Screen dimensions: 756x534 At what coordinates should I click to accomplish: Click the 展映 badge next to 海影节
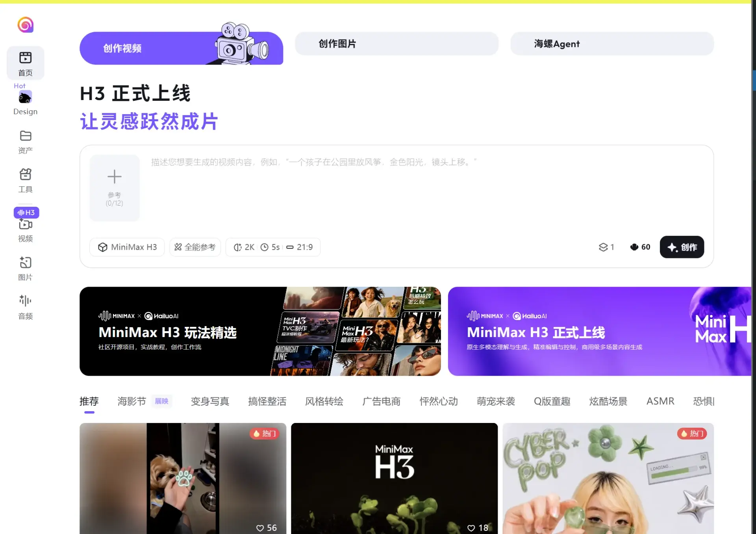(x=161, y=401)
